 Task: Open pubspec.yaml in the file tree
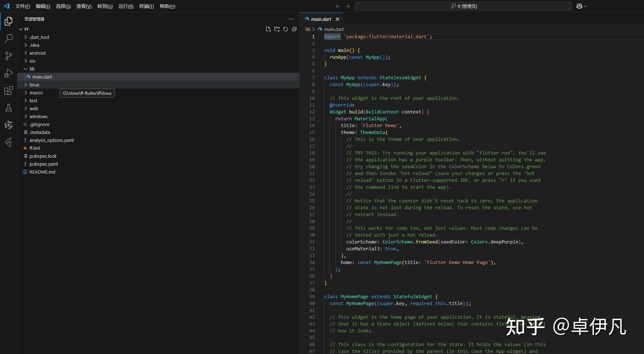pos(44,164)
